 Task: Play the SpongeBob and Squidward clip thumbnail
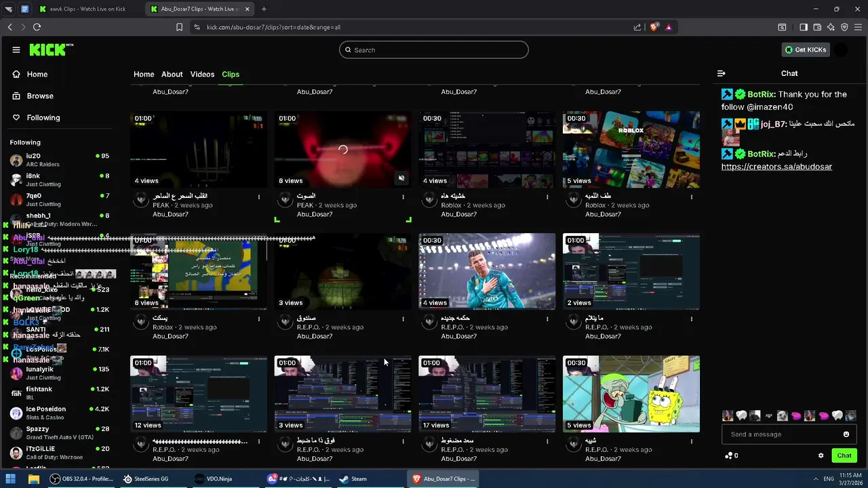tap(631, 394)
